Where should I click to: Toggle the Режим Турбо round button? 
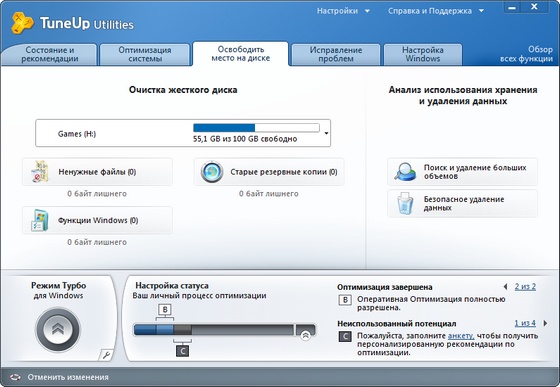coord(58,329)
